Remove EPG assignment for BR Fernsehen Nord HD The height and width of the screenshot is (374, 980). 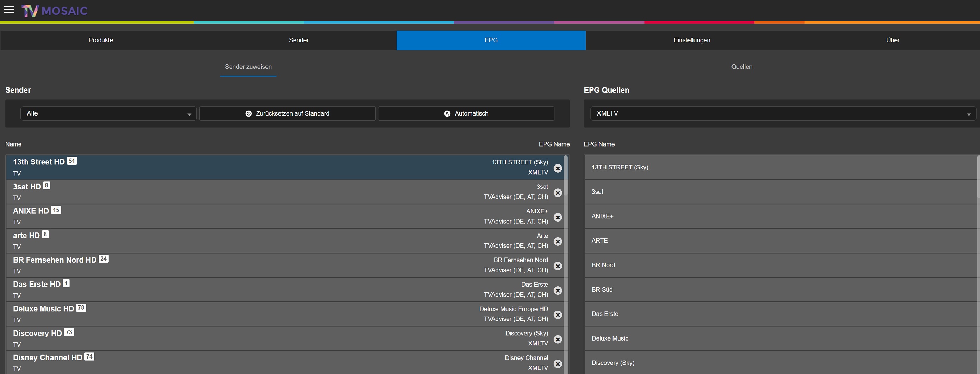pos(558,266)
